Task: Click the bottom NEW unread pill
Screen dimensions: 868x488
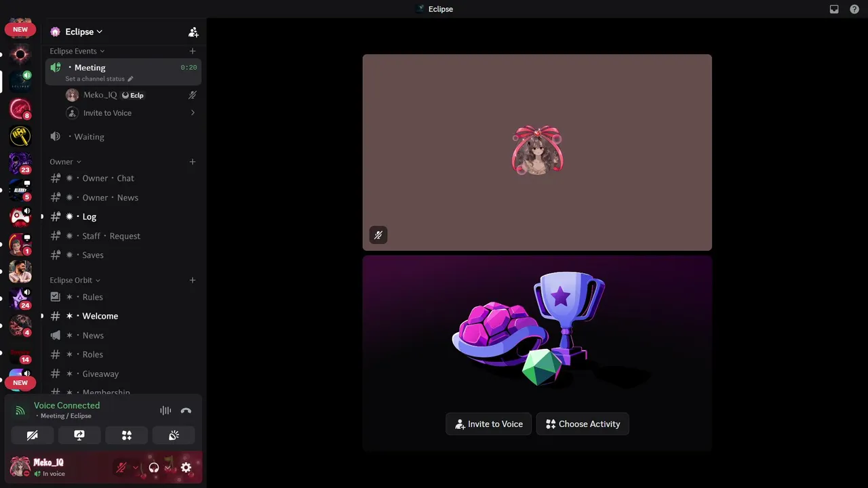Action: (x=20, y=383)
